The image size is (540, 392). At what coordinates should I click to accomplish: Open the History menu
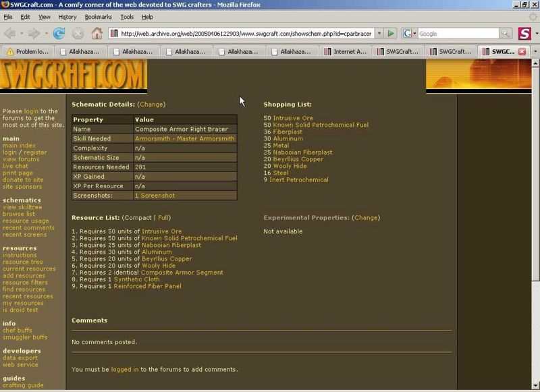click(67, 17)
